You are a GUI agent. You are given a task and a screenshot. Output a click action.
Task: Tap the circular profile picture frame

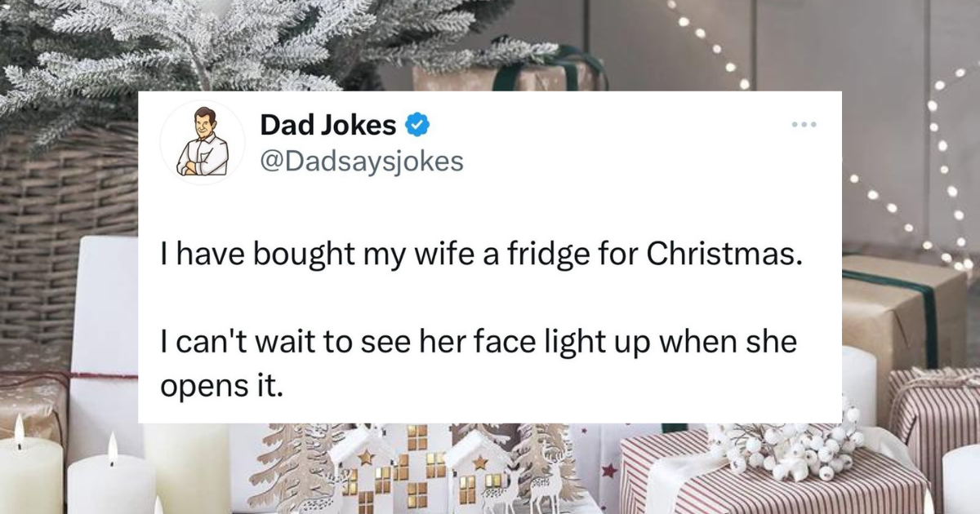tap(203, 141)
